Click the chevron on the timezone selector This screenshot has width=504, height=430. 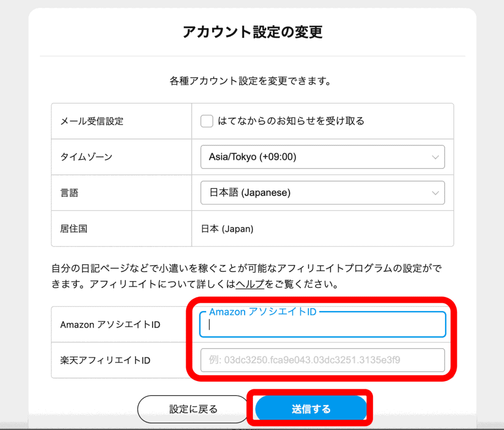435,156
